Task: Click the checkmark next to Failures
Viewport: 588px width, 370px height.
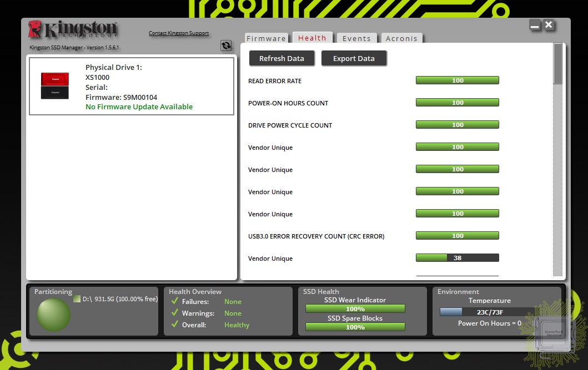Action: [174, 302]
